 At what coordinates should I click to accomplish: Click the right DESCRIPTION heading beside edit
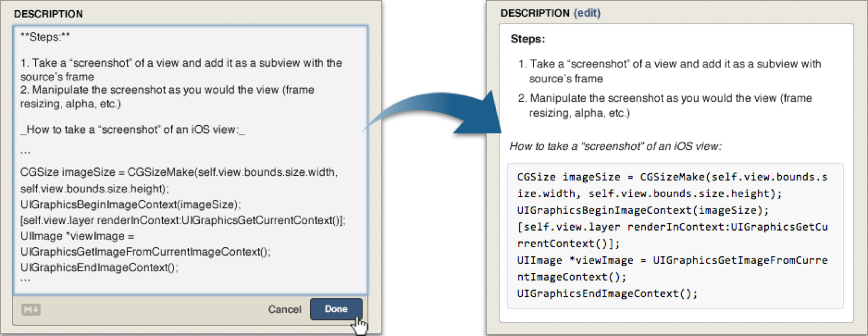(x=535, y=13)
